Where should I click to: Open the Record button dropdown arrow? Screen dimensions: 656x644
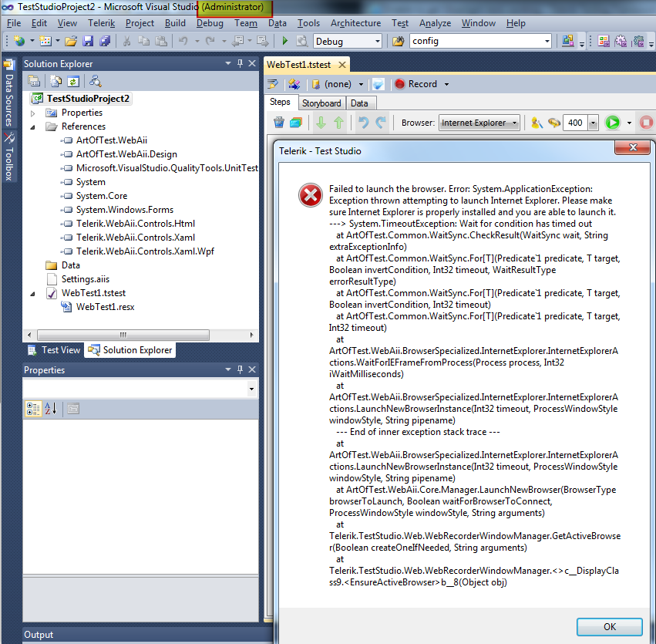(447, 84)
